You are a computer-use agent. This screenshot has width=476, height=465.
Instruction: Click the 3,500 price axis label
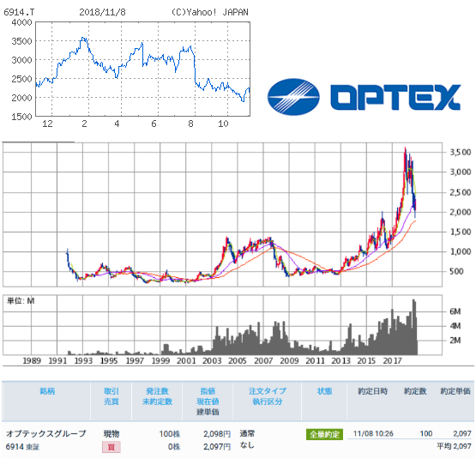[x=461, y=152]
